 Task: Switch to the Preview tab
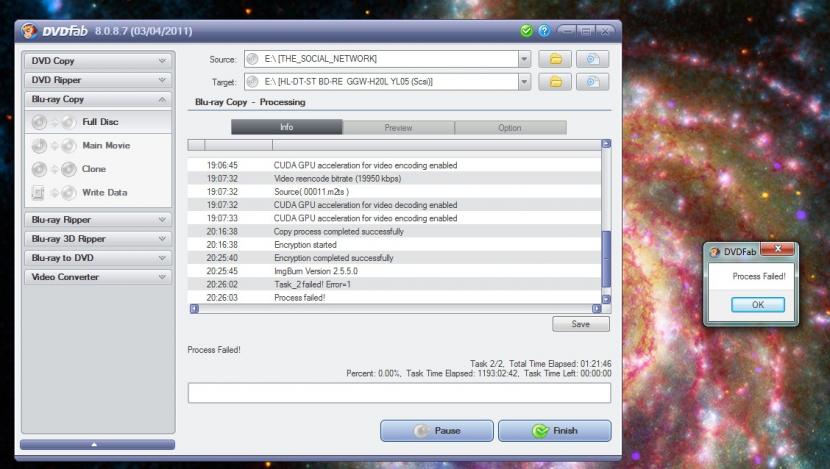(x=398, y=128)
